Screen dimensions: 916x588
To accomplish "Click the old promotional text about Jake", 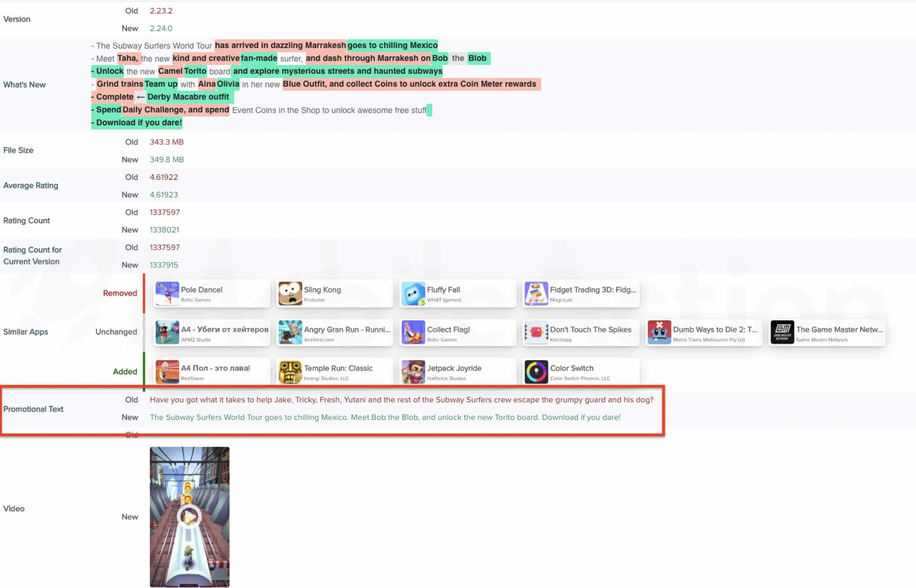I will [401, 400].
